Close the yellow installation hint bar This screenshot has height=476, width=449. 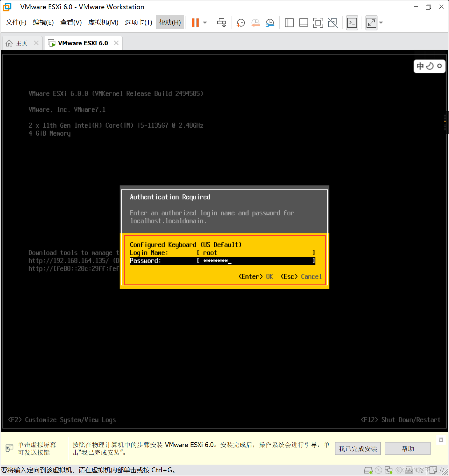[441, 440]
